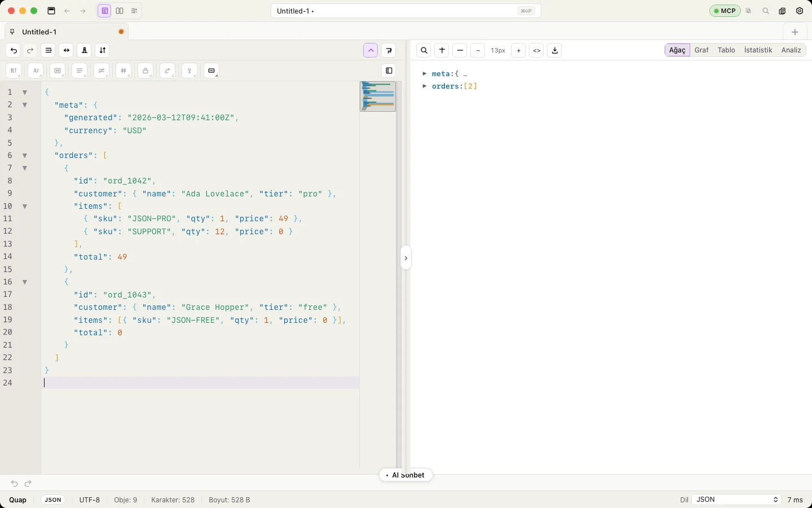Switch to the Analiz tab
This screenshot has width=812, height=508.
tap(791, 50)
